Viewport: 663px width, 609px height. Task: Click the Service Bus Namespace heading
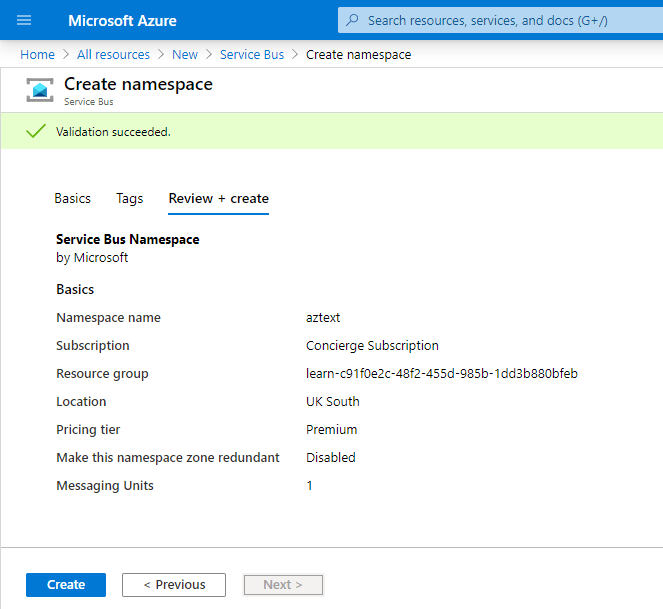tap(128, 239)
